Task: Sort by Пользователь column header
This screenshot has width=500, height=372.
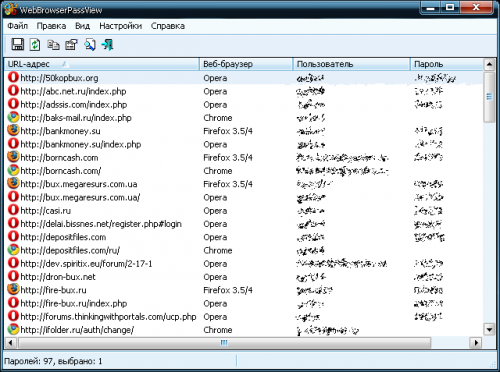Action: pos(352,64)
